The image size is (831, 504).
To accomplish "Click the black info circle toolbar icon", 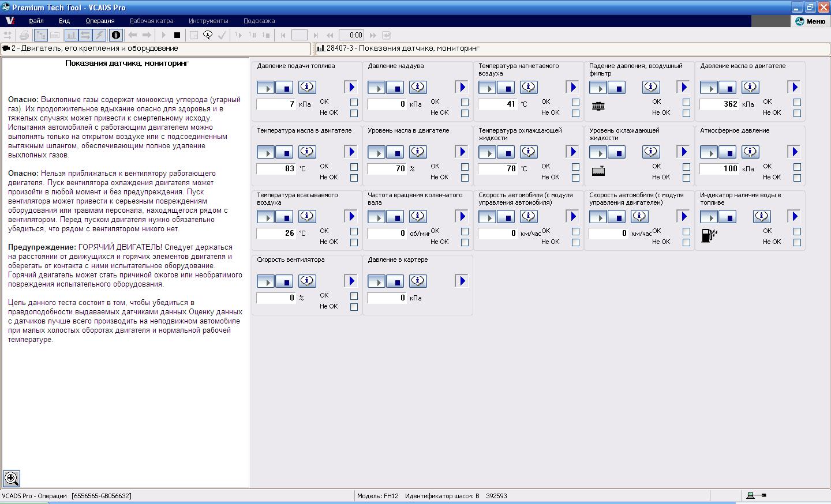I will coord(115,35).
